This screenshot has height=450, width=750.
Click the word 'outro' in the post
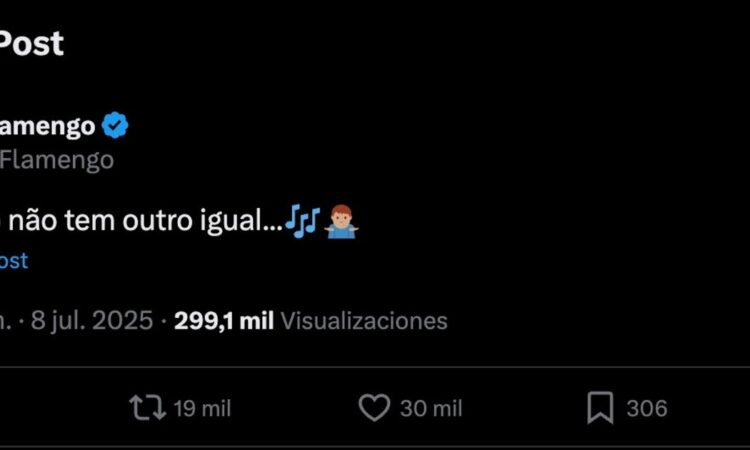[157, 221]
